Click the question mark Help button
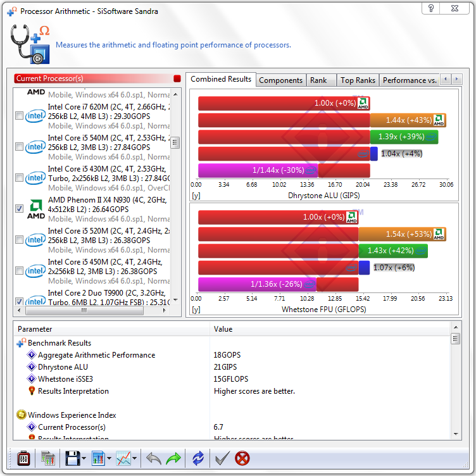476x476 pixels. click(431, 8)
